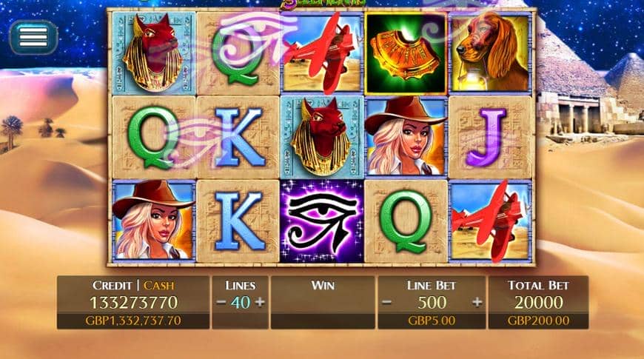Switch display to Credit mode
644x359 pixels.
pos(112,286)
